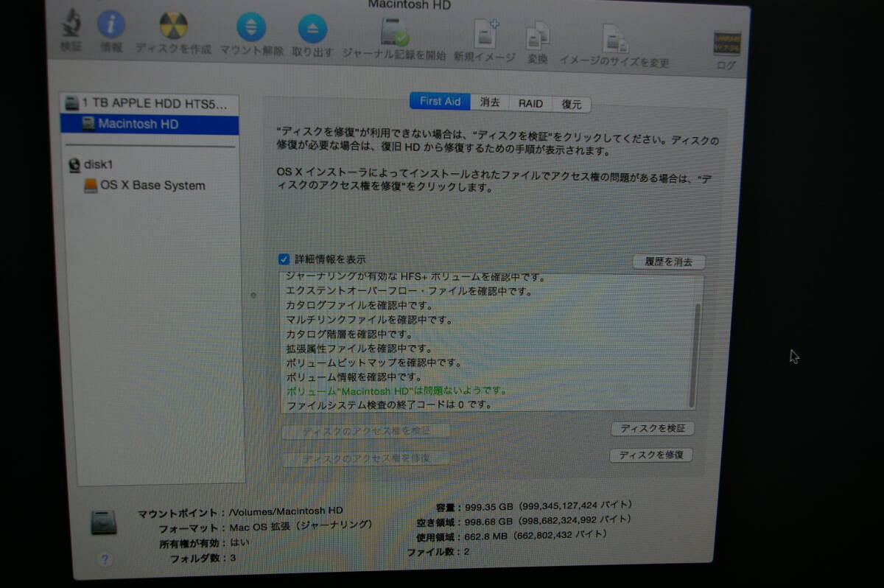The height and width of the screenshot is (588, 884).
Task: Click the Eject (取り出す) toolbar icon
Action: pyautogui.click(x=312, y=29)
